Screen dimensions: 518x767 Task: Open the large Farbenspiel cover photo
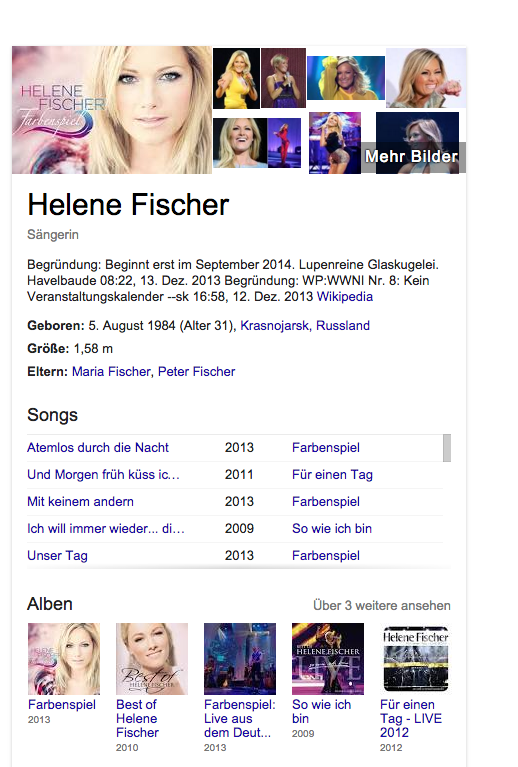[x=112, y=110]
